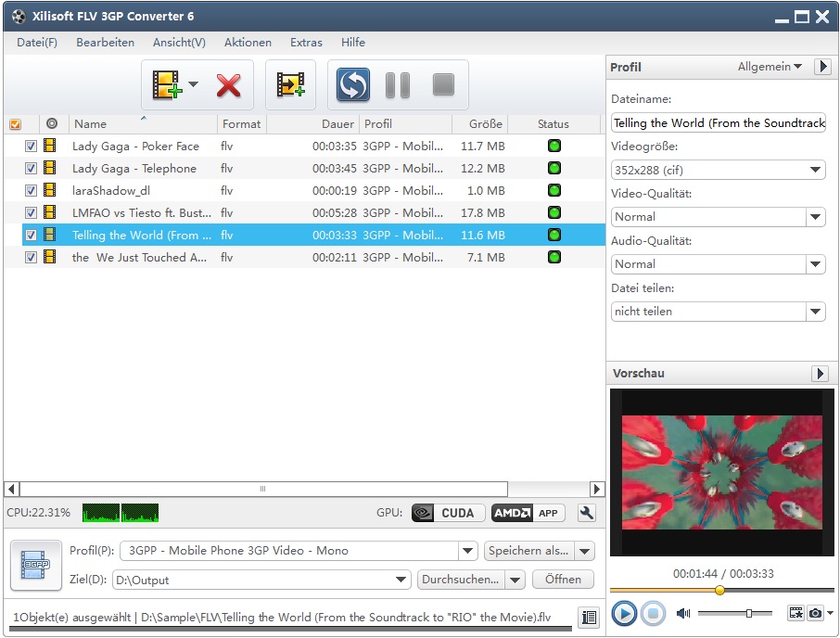Open the Profil(P) selection dropdown
The width and height of the screenshot is (840, 638).
point(467,551)
